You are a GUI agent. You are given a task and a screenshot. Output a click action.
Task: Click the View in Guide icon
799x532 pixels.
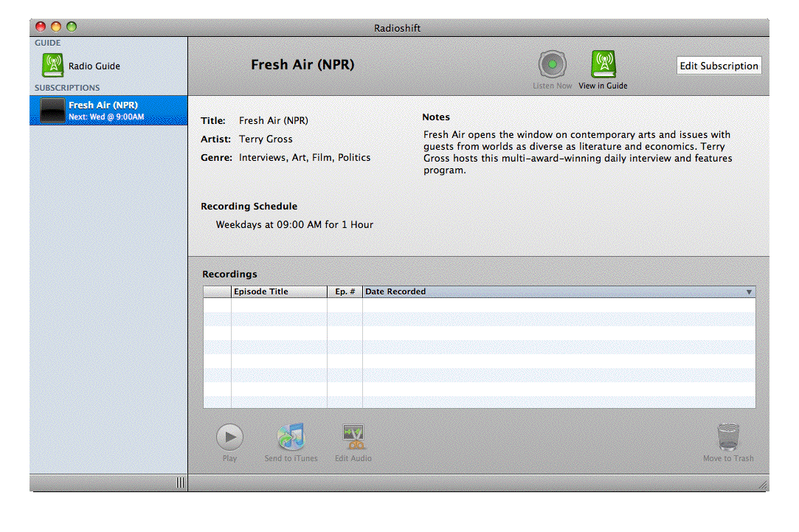(x=603, y=65)
